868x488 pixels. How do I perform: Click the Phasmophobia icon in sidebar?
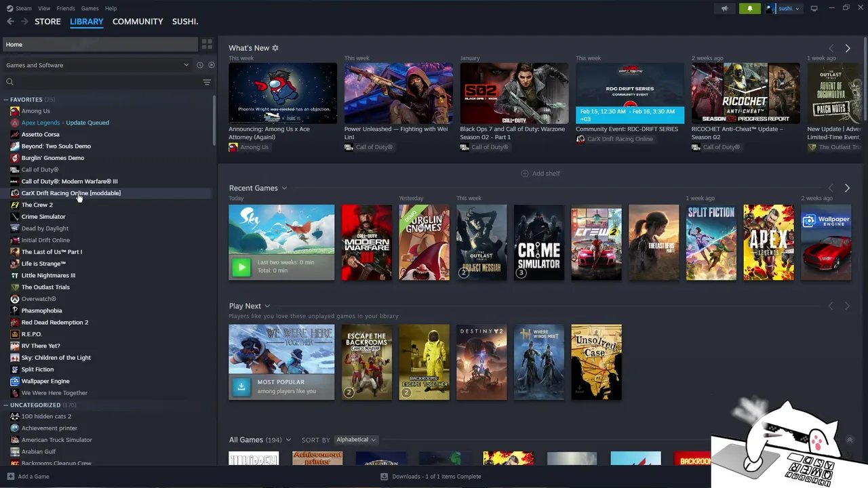tap(15, 310)
